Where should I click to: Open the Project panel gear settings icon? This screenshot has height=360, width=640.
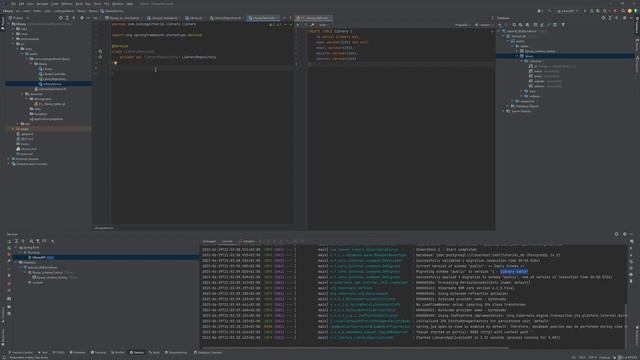point(82,18)
